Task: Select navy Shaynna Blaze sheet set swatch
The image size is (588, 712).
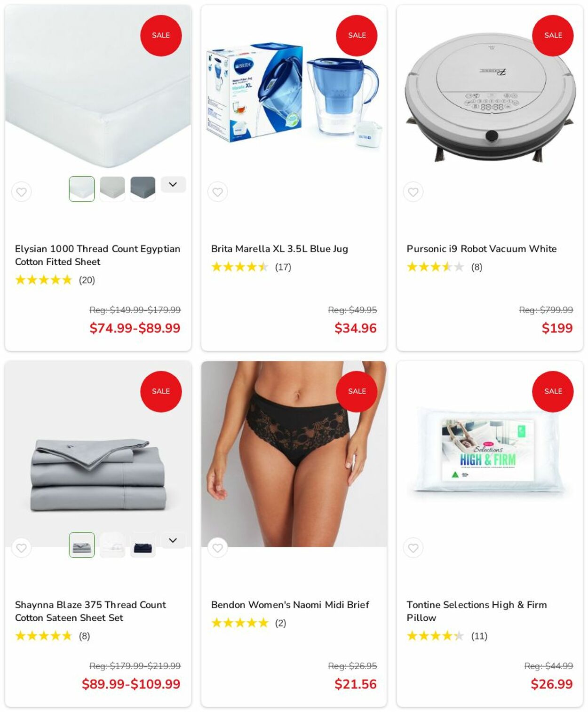Action: click(x=143, y=545)
